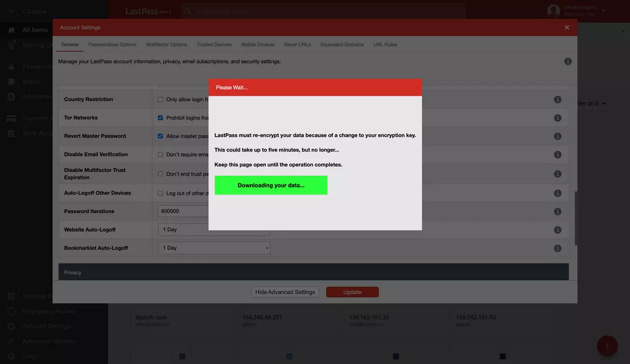Click the search magnifier icon in the header
630x364 pixels.
point(188,11)
